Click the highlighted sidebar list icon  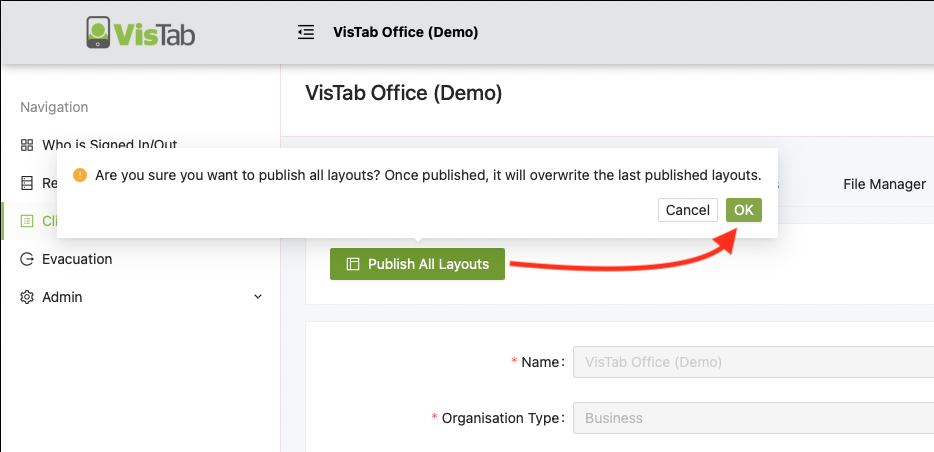(x=27, y=221)
